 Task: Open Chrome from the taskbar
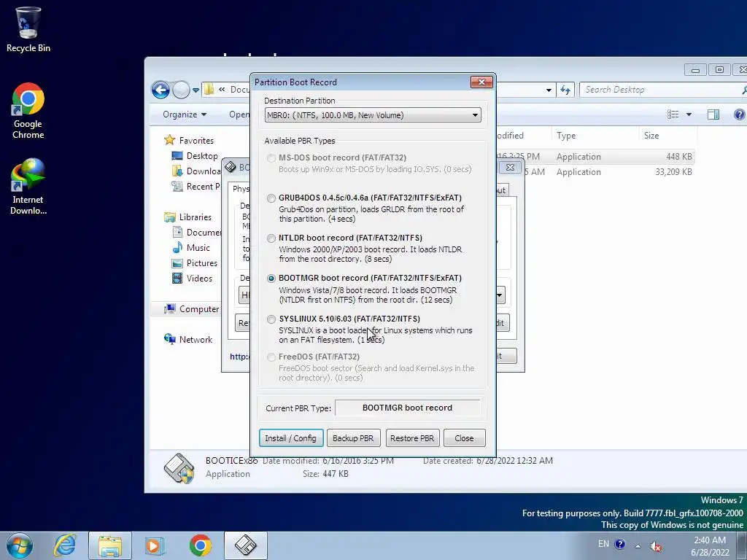click(200, 545)
